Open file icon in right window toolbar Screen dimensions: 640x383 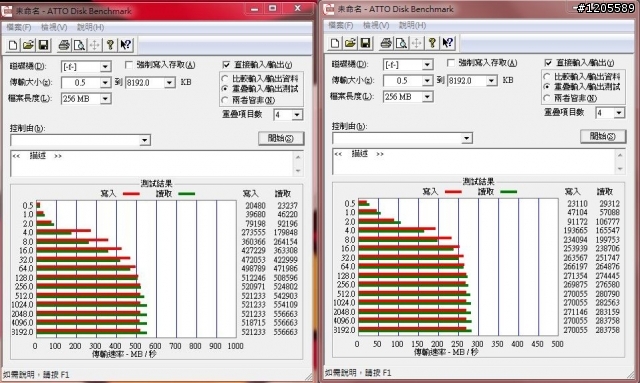coord(350,43)
